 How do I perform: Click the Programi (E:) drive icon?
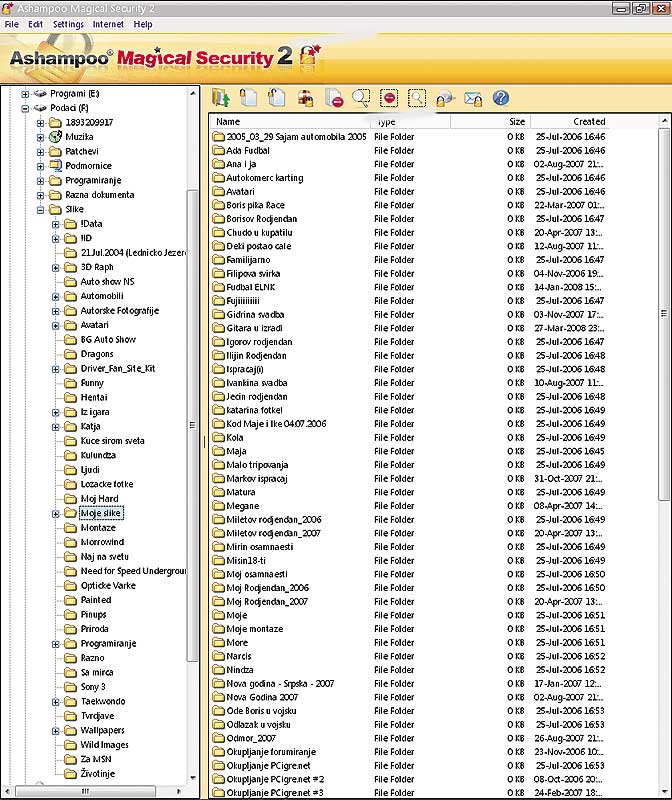(40, 93)
